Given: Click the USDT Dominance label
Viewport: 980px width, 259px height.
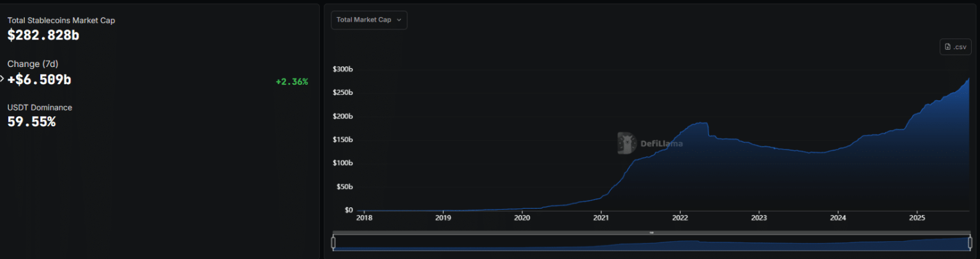Looking at the screenshot, I should coord(40,107).
